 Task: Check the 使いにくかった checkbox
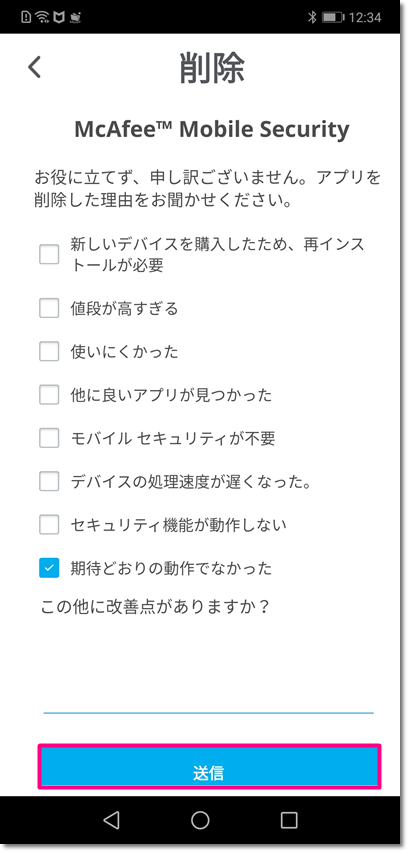[49, 352]
